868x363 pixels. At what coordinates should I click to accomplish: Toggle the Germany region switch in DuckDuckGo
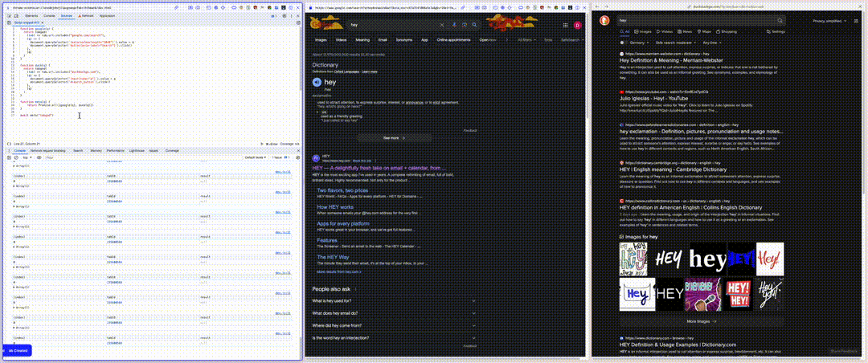[622, 42]
